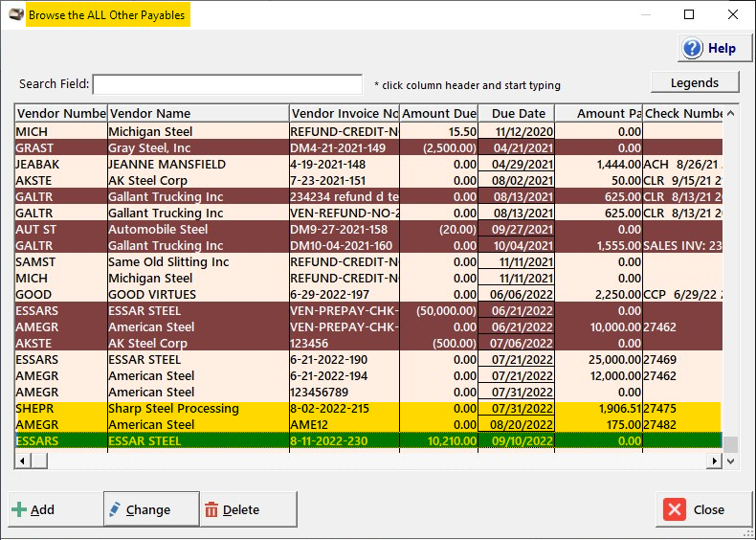Click check number 27469 cell
Image resolution: width=756 pixels, height=540 pixels.
point(682,359)
